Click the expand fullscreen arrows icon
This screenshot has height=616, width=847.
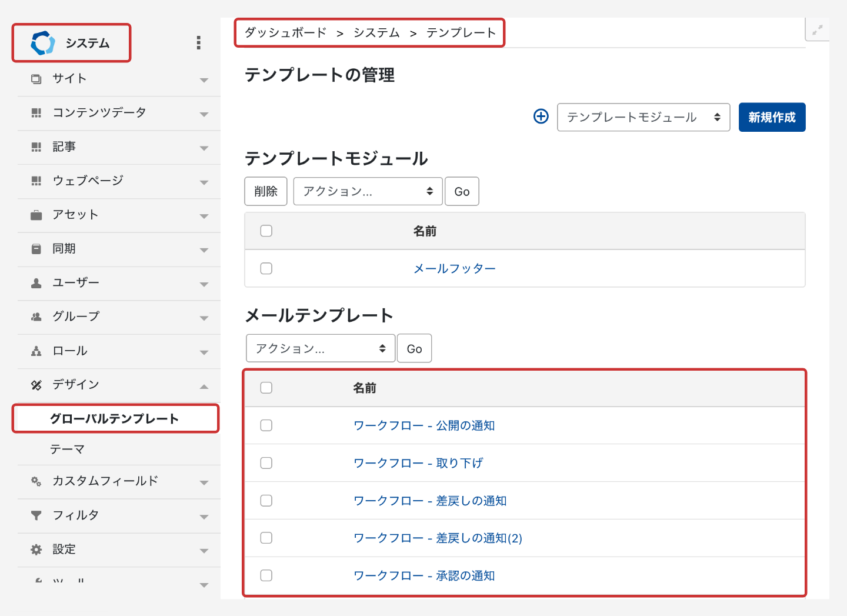tap(817, 30)
